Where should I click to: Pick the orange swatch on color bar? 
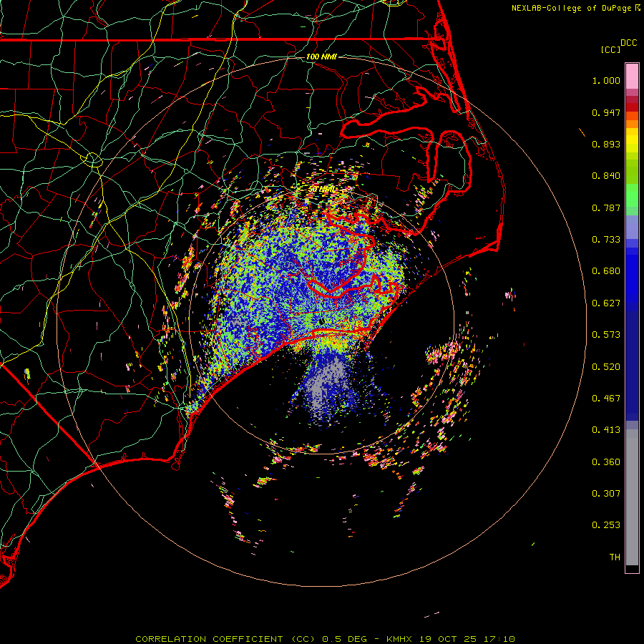click(x=632, y=124)
